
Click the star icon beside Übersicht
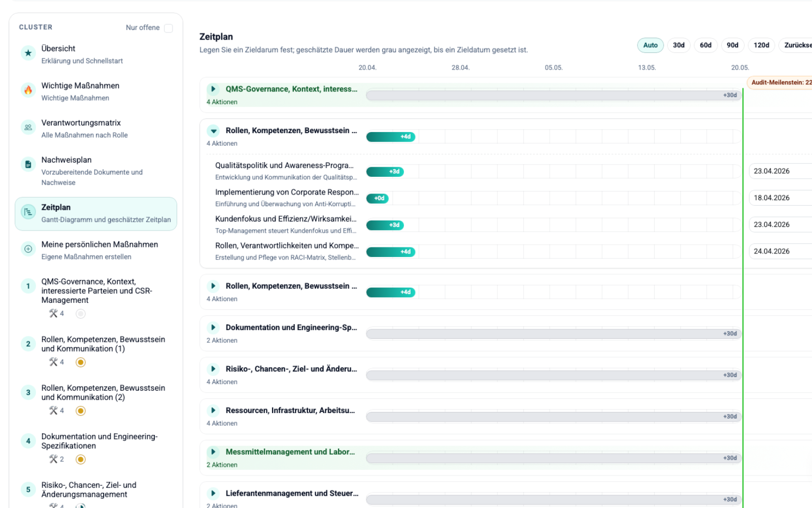pos(28,53)
